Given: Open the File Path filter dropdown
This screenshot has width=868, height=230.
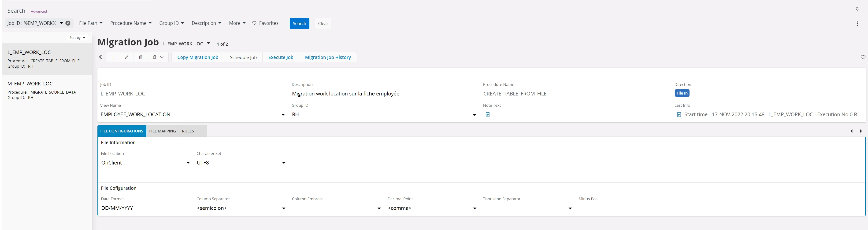Looking at the screenshot, I should (91, 23).
